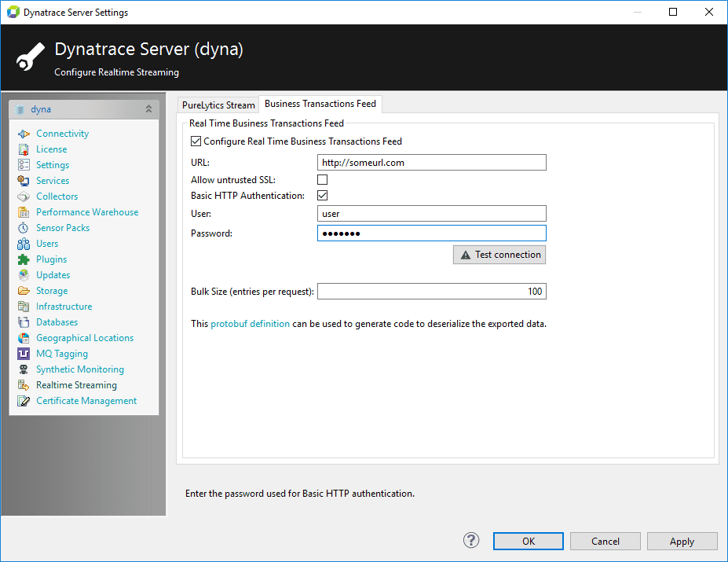The image size is (728, 562).
Task: Click the Cancel button
Action: (605, 541)
